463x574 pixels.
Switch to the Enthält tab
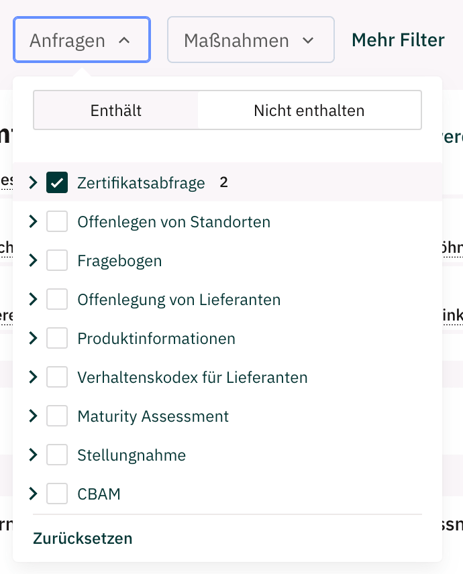[x=116, y=110]
